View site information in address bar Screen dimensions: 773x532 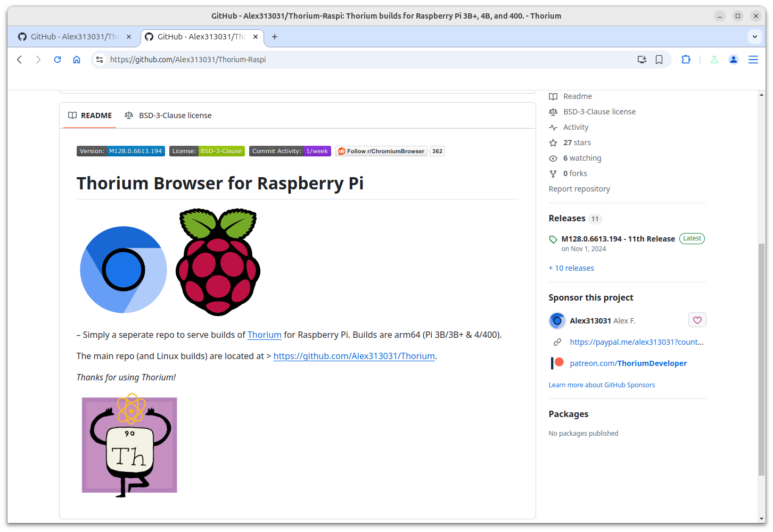[100, 60]
